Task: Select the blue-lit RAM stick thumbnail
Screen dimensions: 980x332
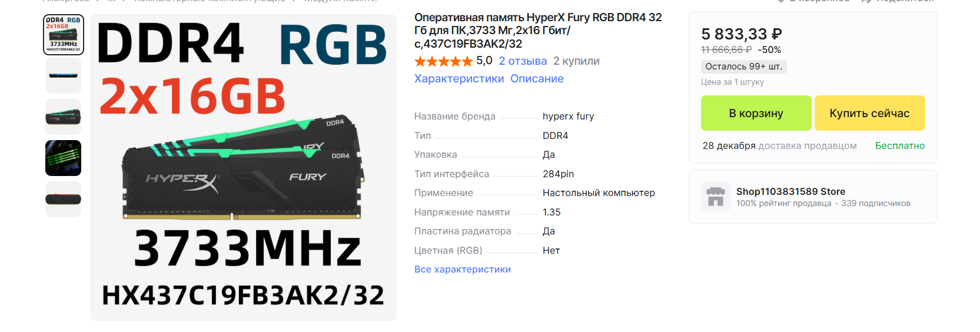Action: coord(64,75)
